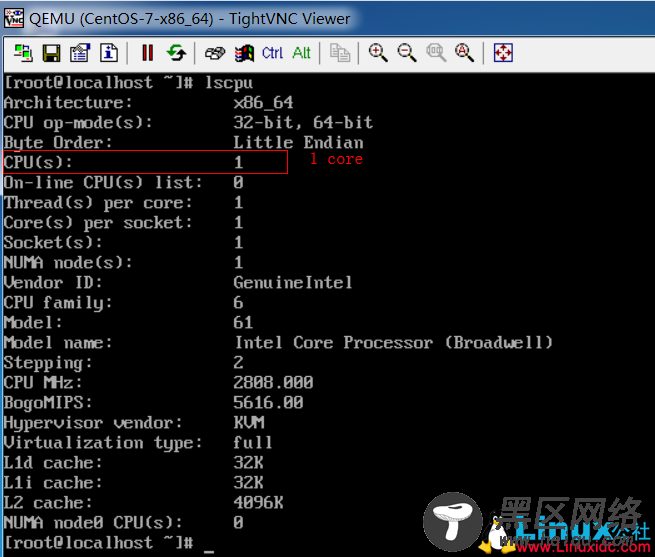
Task: Click the Auto zoom magnifier icon
Action: (465, 53)
